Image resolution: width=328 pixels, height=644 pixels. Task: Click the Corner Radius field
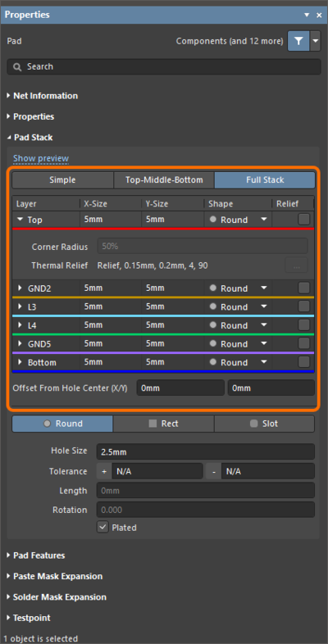[x=203, y=247]
